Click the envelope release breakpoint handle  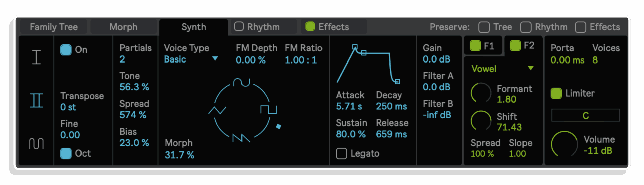(x=397, y=82)
